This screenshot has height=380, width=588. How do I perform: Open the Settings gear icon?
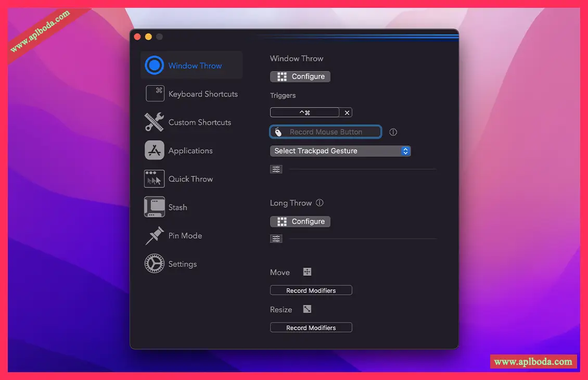click(x=155, y=264)
